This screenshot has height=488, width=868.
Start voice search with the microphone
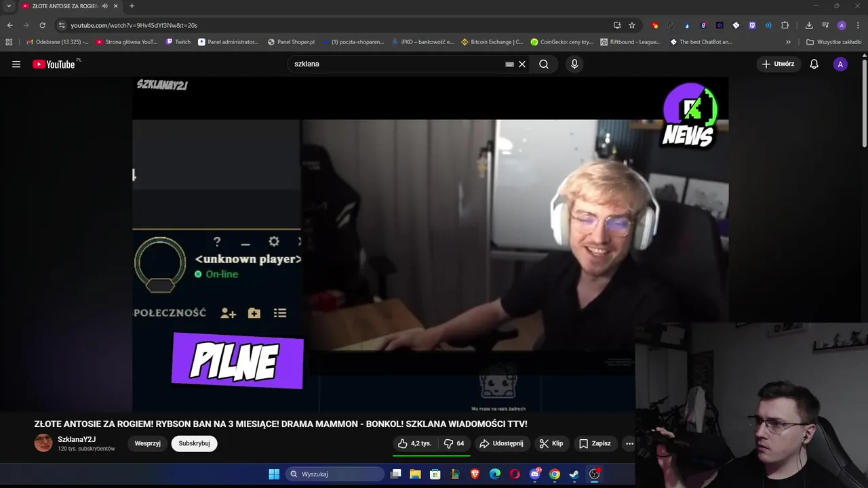pyautogui.click(x=574, y=64)
